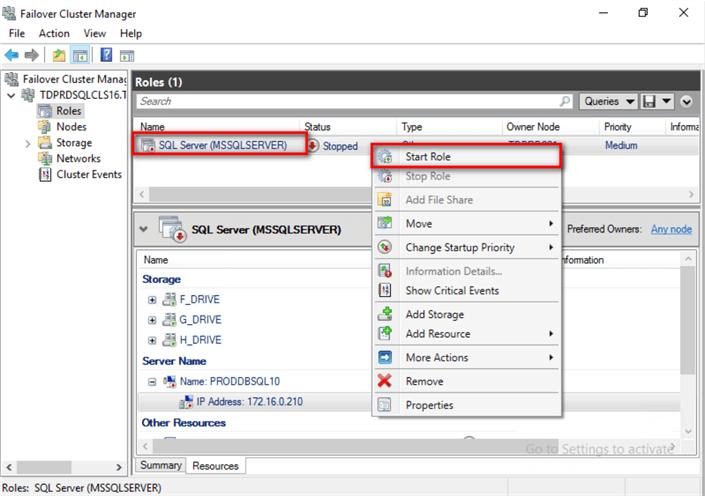Screen dimensions: 705x496
Task: Collapse the TDPRDSQLCLS16 cluster tree node
Action: pos(12,95)
